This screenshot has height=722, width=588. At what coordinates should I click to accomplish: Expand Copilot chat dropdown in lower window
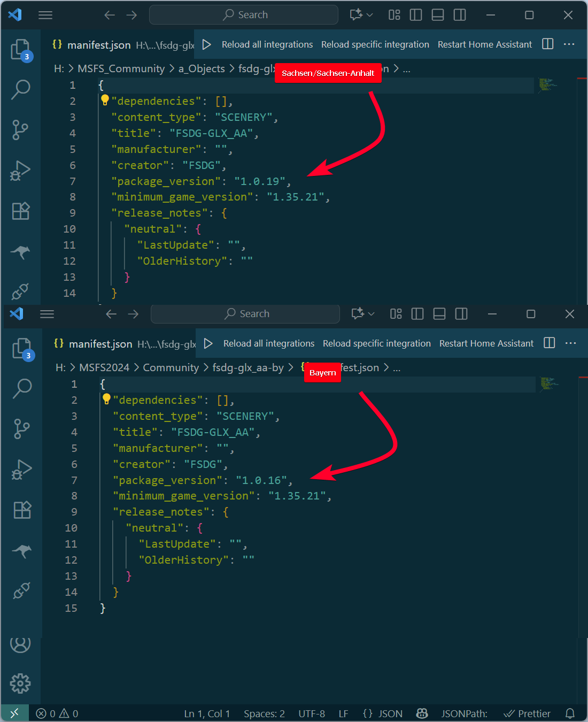click(x=372, y=314)
